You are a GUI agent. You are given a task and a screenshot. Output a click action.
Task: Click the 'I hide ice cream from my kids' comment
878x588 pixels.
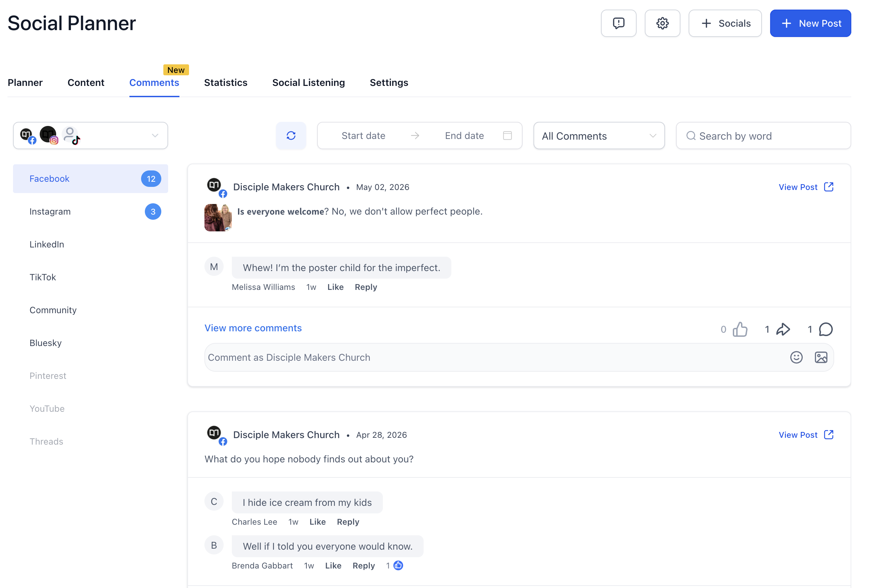[307, 502]
